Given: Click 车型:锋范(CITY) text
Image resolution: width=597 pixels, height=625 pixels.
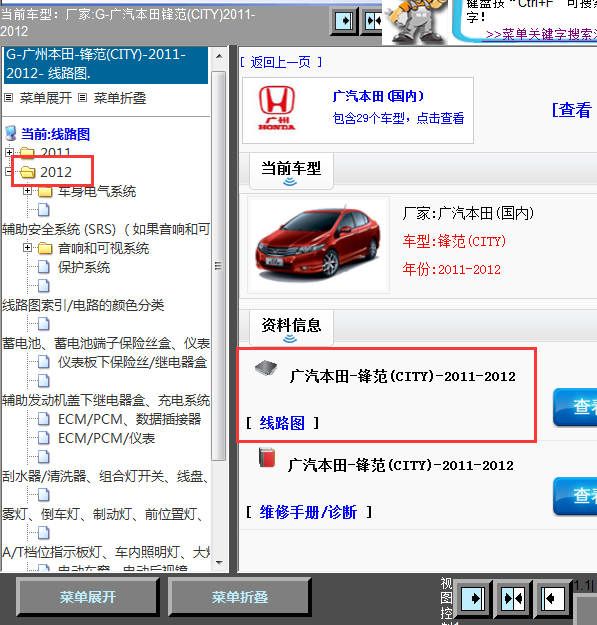Looking at the screenshot, I should click(x=454, y=242).
